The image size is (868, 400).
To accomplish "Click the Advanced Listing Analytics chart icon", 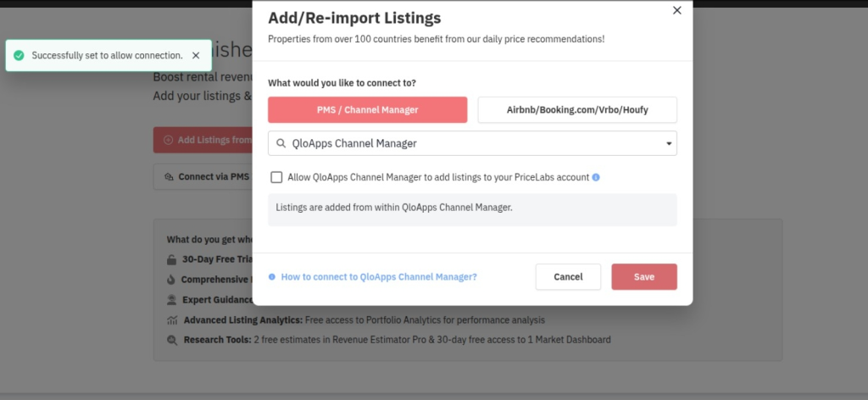I will pos(172,320).
